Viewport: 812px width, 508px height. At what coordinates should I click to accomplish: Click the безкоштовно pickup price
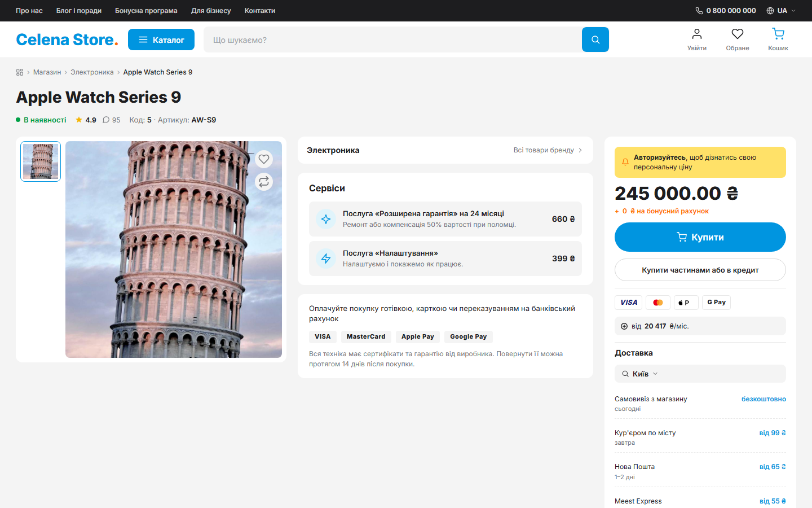click(x=764, y=399)
